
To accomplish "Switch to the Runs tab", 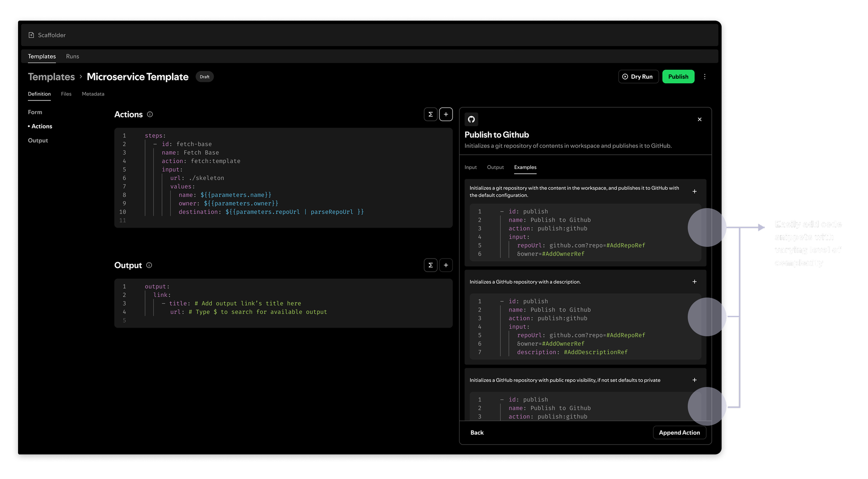I will [73, 56].
